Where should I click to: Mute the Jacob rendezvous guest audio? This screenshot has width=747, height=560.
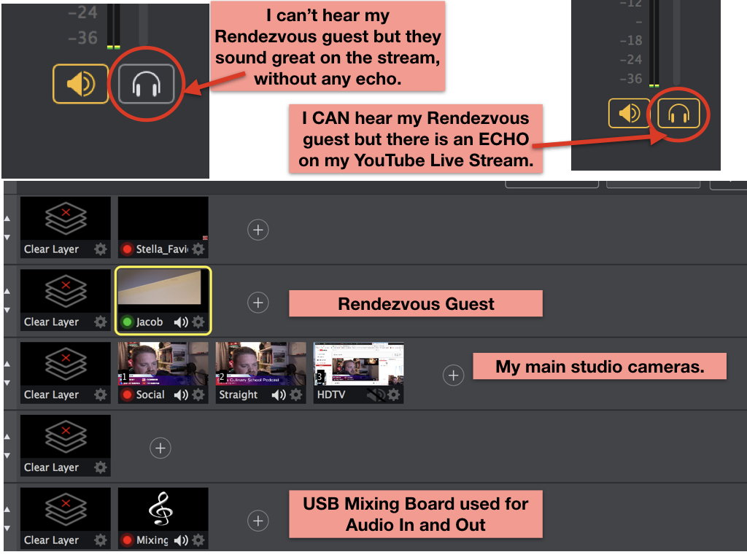click(179, 322)
